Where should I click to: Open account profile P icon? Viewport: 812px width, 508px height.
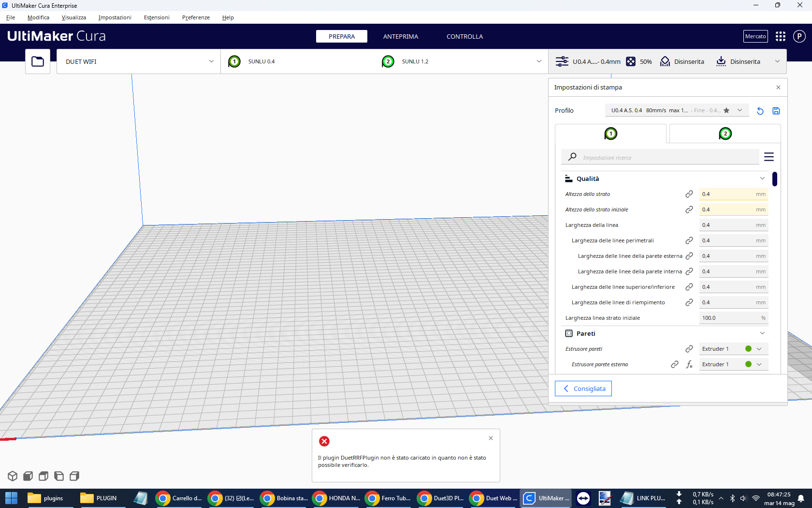tap(799, 36)
